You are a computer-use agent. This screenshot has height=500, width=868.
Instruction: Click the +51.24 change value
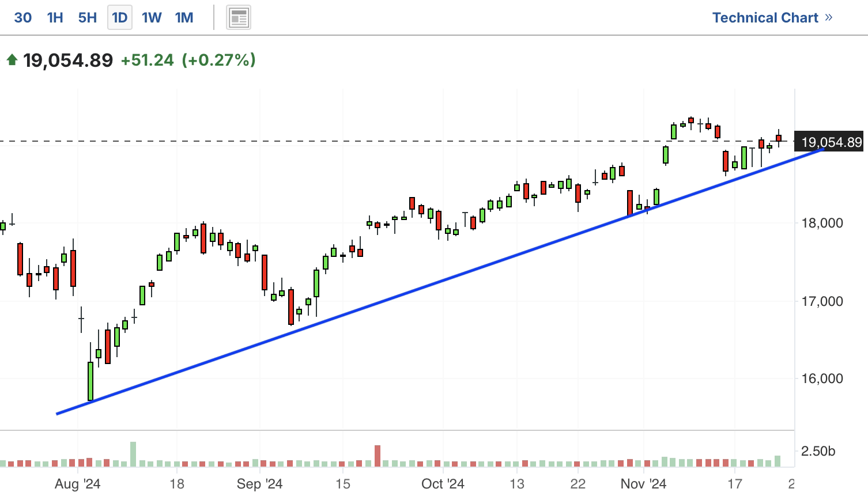tap(147, 60)
